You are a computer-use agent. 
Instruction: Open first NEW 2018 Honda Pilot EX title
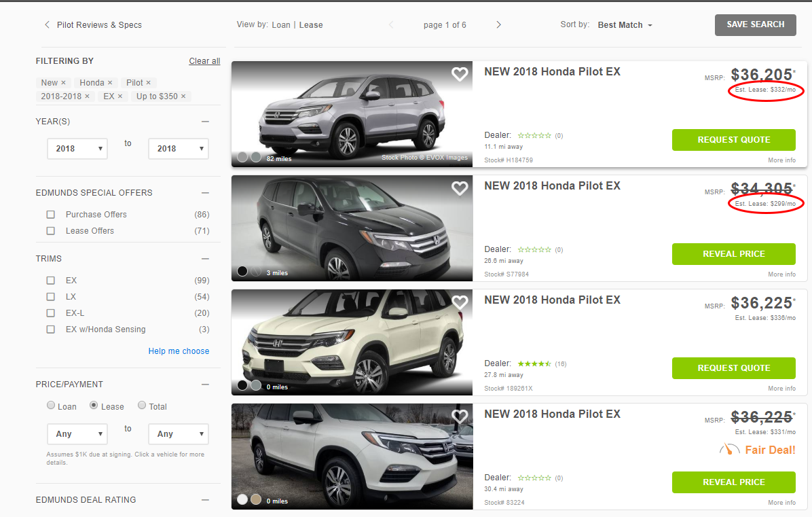(552, 71)
